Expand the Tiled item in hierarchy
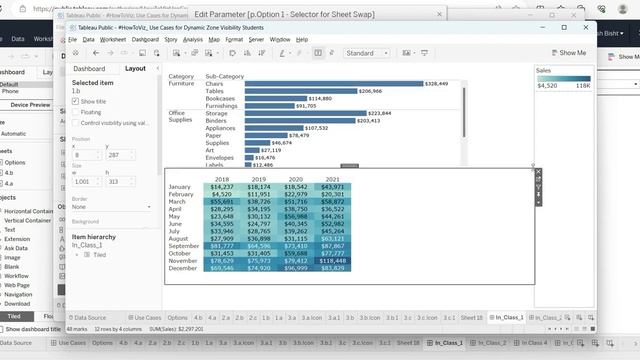The height and width of the screenshot is (360, 640). click(77, 255)
